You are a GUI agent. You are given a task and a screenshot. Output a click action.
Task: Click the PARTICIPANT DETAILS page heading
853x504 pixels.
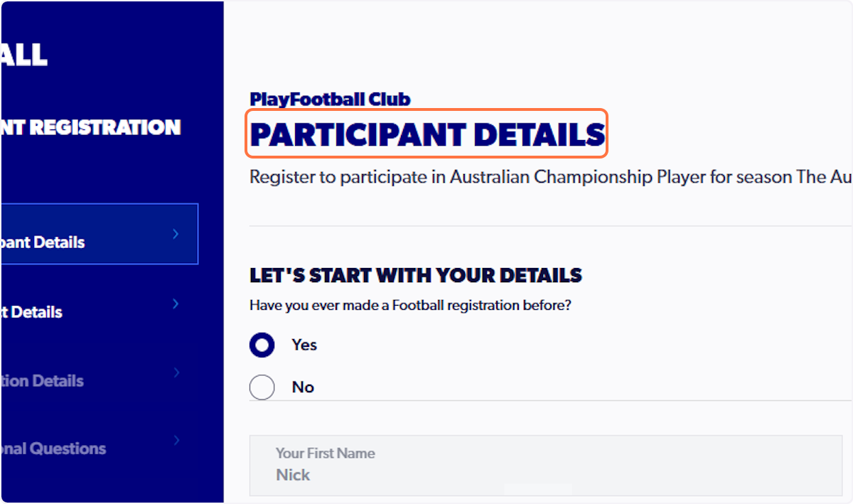click(x=426, y=134)
